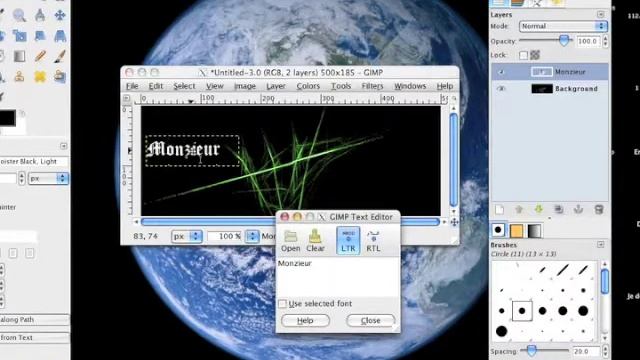Toggle Lock alpha channel checkerboard box
This screenshot has height=360, width=640.
[535, 55]
